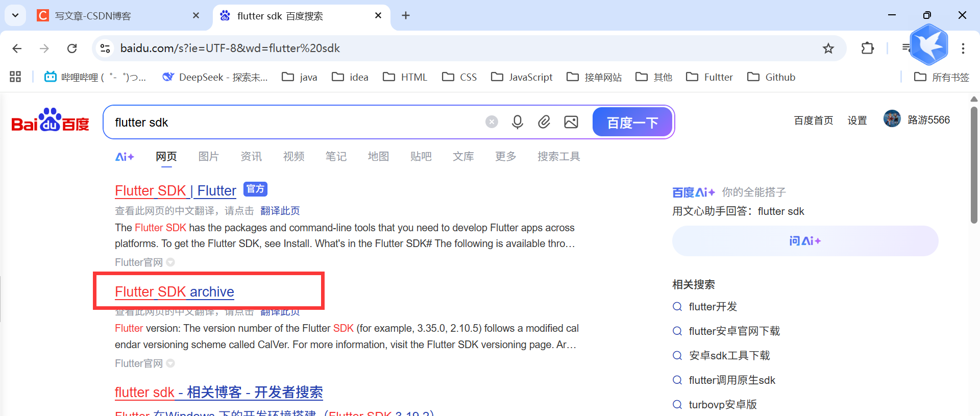The image size is (980, 416).
Task: Open the 所有书签 folder
Action: pyautogui.click(x=942, y=77)
